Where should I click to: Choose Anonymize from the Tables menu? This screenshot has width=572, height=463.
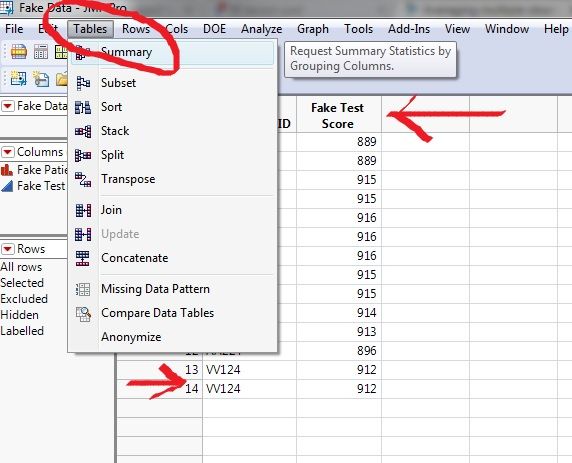(x=172, y=337)
